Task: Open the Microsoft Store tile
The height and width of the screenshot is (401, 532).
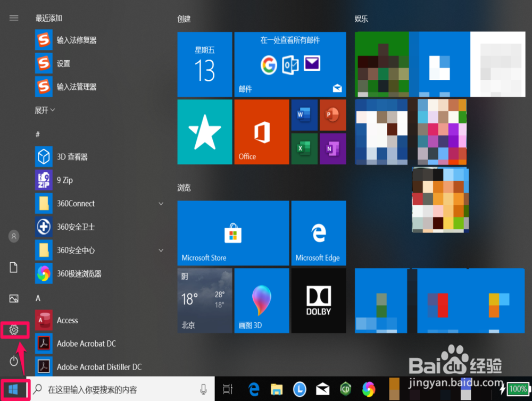Action: (x=232, y=233)
